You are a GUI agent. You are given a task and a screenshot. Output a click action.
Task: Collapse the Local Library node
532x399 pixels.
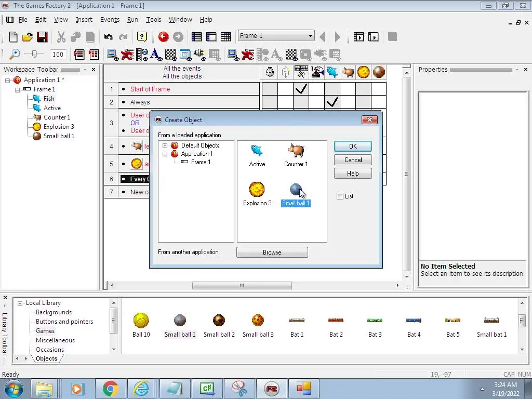coord(20,303)
